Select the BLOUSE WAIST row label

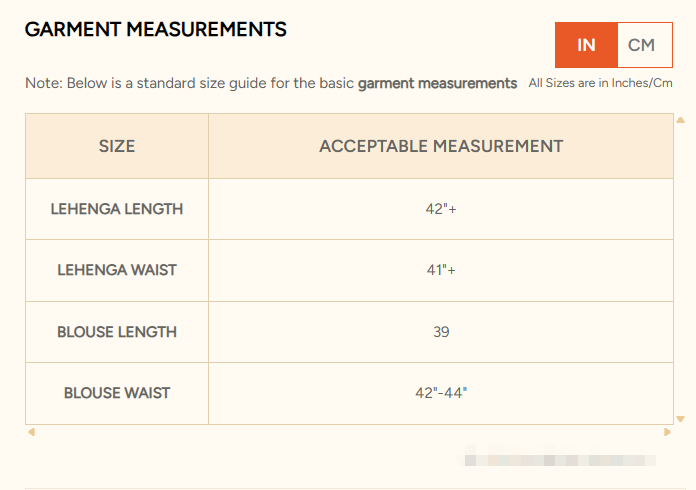(x=117, y=393)
